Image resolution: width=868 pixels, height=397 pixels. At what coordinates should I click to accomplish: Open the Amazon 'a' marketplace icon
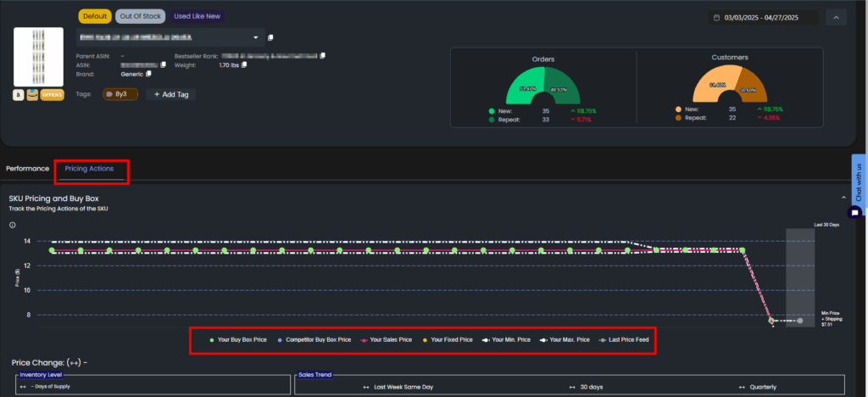click(19, 95)
